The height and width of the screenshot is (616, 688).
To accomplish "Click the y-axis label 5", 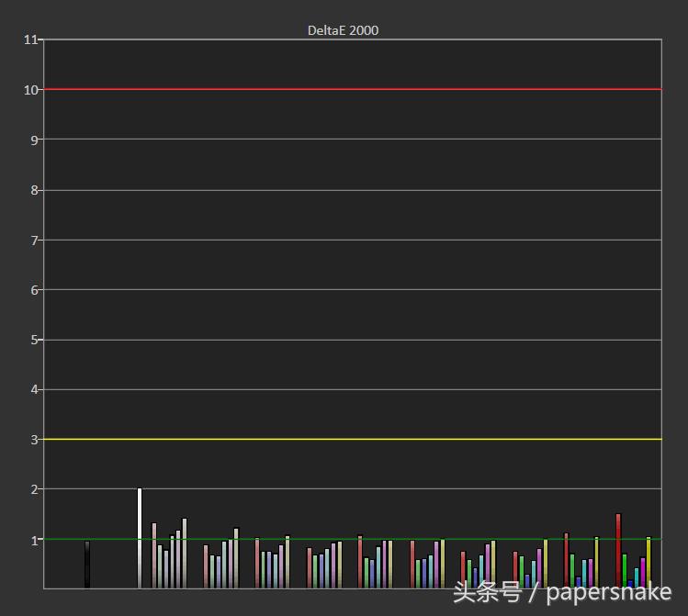I will click(34, 340).
